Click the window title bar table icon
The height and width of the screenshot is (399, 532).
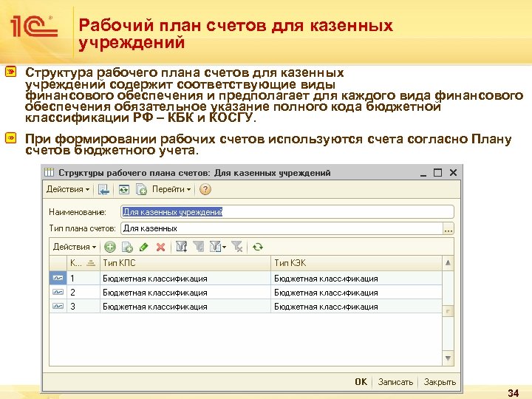50,173
